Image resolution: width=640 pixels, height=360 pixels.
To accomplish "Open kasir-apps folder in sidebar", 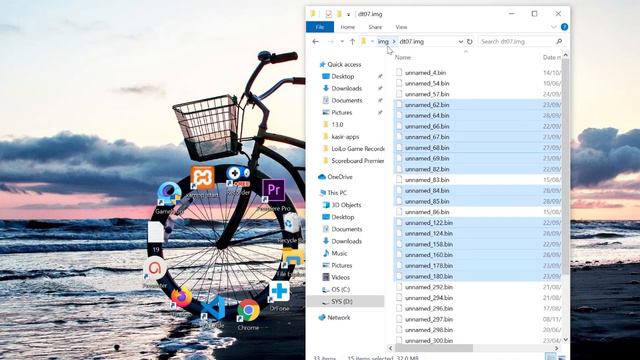I will (x=345, y=137).
